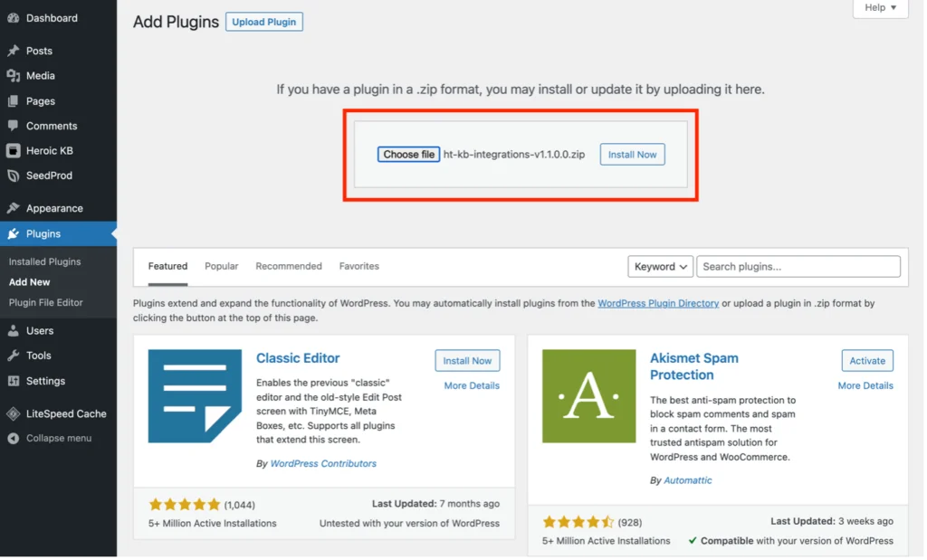Open the LiteSpeed Cache menu label

tap(66, 414)
